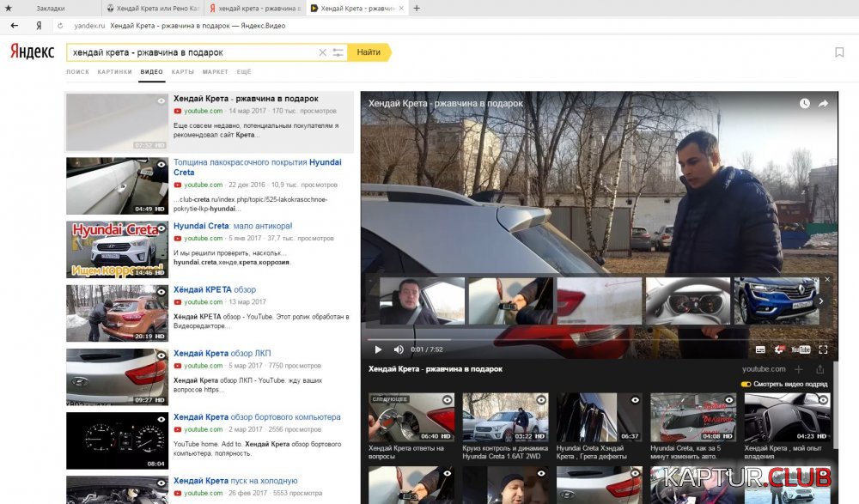Click the YouTube logo in player controls
The height and width of the screenshot is (504, 859).
point(801,349)
